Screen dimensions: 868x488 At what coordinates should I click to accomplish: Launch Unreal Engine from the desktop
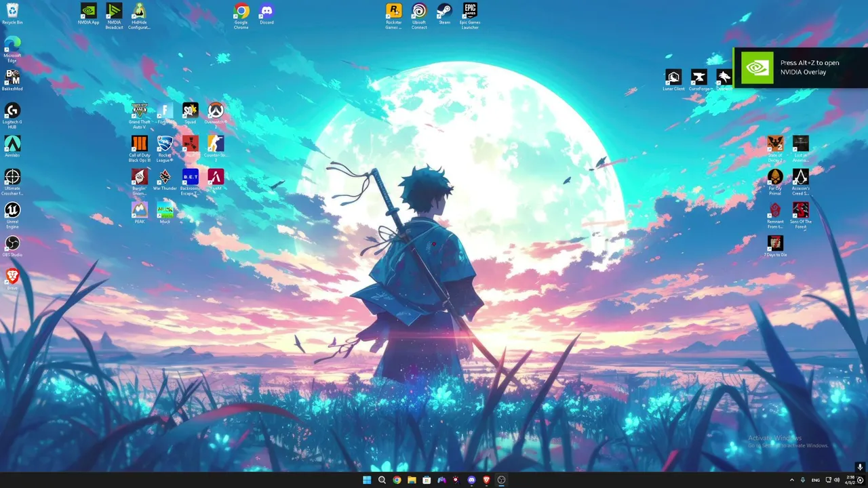[12, 214]
